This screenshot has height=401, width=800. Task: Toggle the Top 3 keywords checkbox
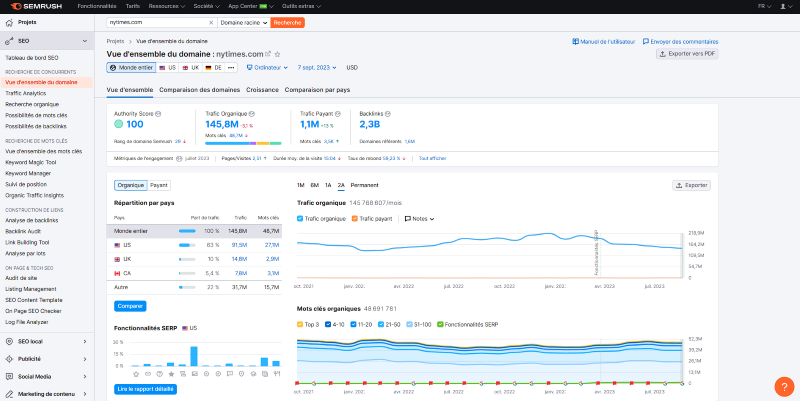coord(300,324)
